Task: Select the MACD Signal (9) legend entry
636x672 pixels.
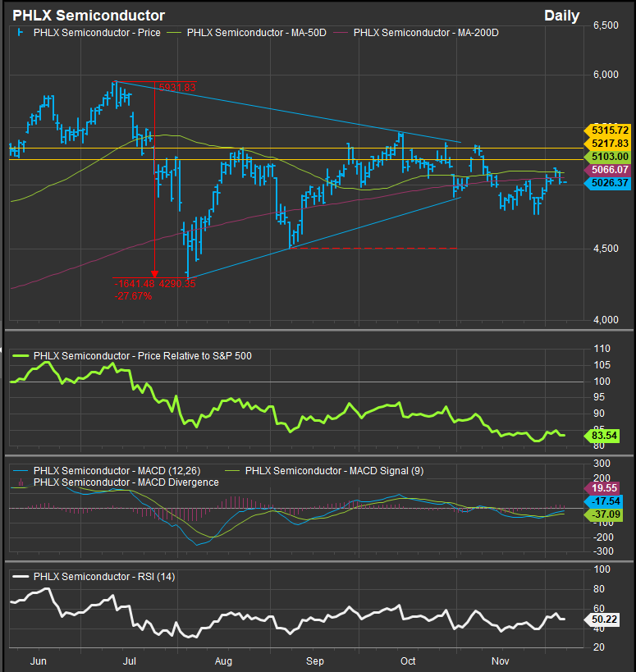Action: tap(334, 471)
